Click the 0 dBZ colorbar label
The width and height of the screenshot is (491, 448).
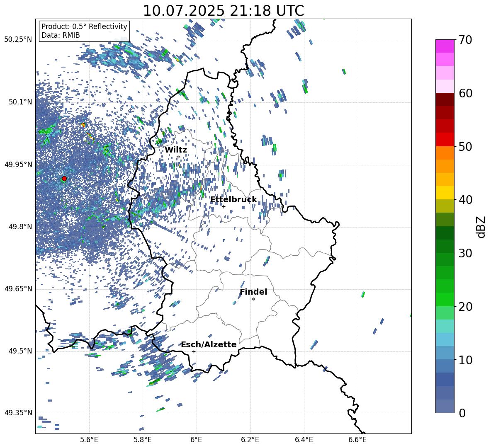tap(462, 413)
